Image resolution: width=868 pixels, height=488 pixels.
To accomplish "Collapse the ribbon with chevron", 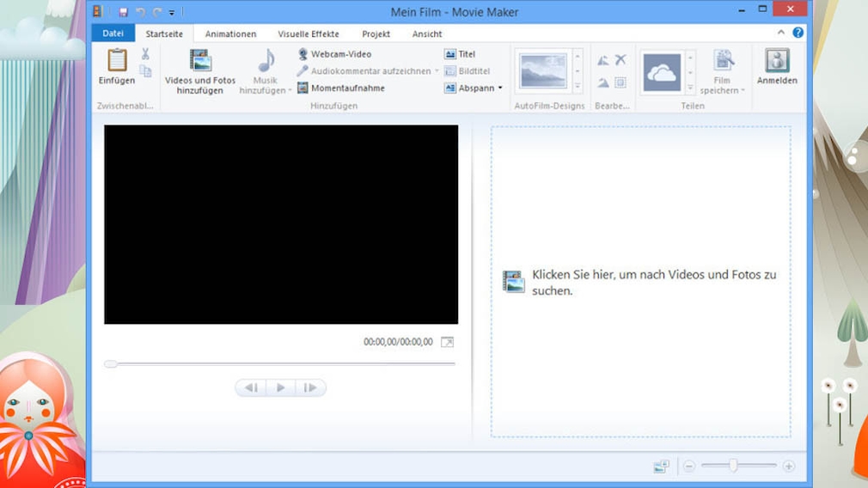I will click(x=781, y=33).
